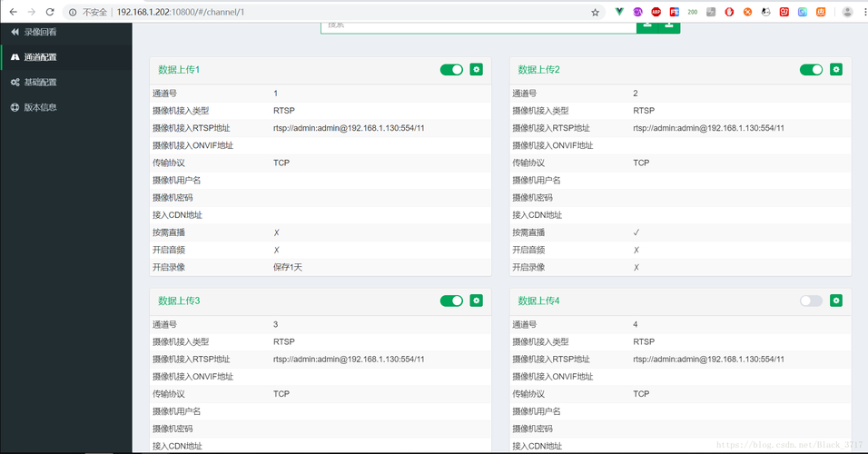Select the RTSP address value in 数据上传2
The width and height of the screenshot is (868, 454).
(x=708, y=128)
